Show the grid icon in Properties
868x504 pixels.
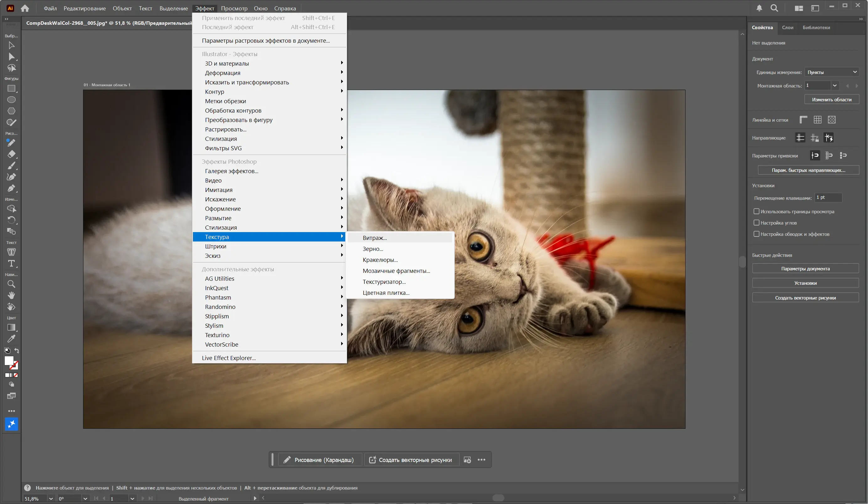point(818,120)
